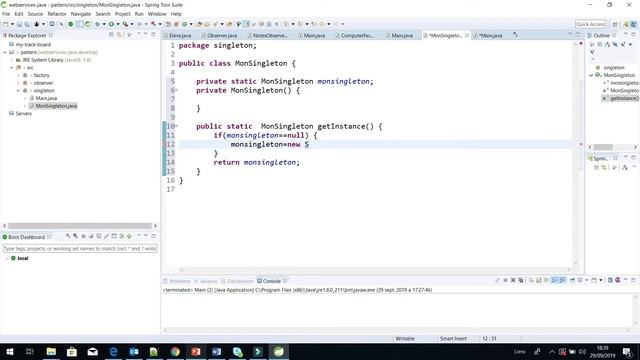Click the Boot Dashboard filter tags field
This screenshot has width=640, height=360.
(x=80, y=248)
